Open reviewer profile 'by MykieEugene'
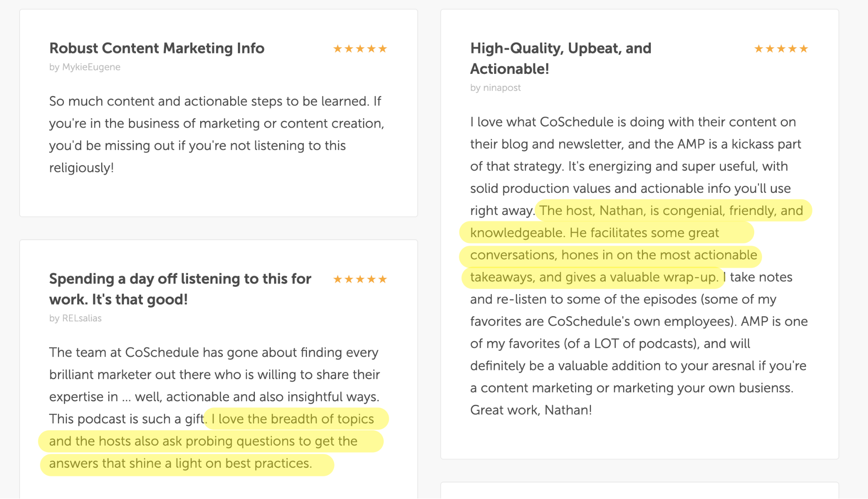 tap(85, 67)
